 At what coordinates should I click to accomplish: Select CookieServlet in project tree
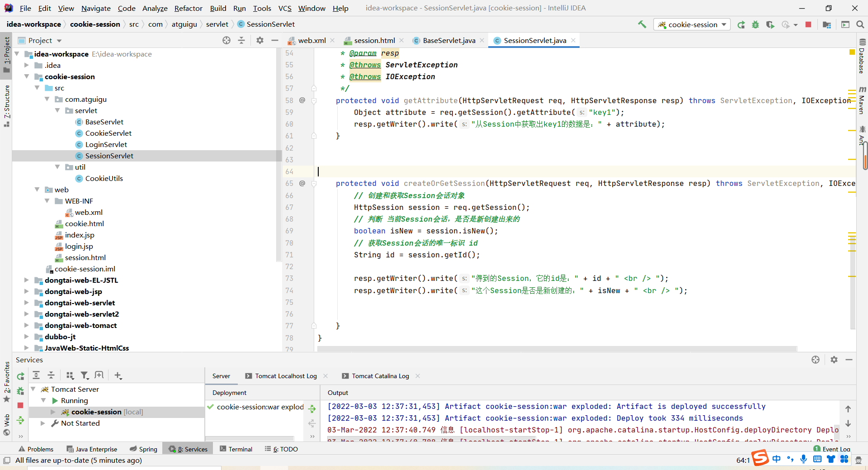pyautogui.click(x=108, y=133)
